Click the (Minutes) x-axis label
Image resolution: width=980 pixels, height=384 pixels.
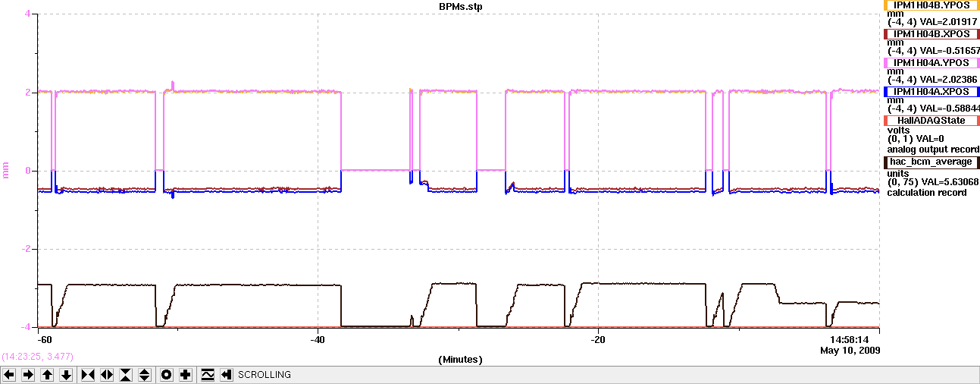click(460, 359)
